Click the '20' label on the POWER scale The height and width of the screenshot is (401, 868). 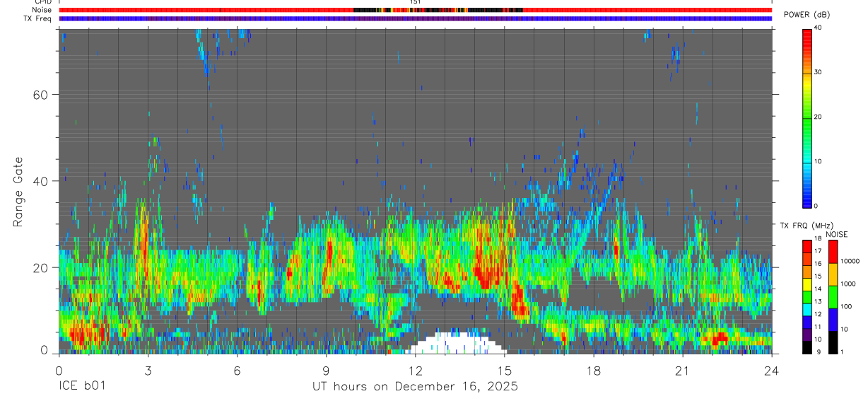click(819, 117)
